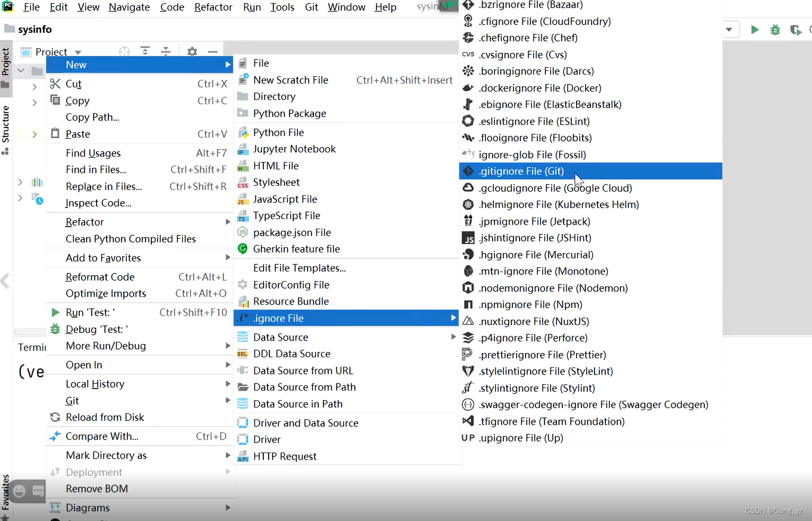Viewport: 812px width, 521px height.
Task: Select Directory from New submenu
Action: click(346, 96)
